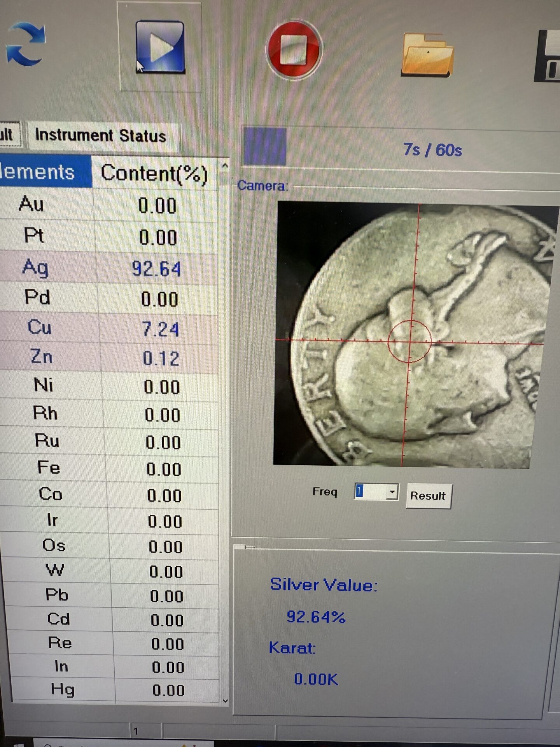Click the coin camera image crosshair center
Image resolution: width=560 pixels, height=747 pixels.
point(409,341)
